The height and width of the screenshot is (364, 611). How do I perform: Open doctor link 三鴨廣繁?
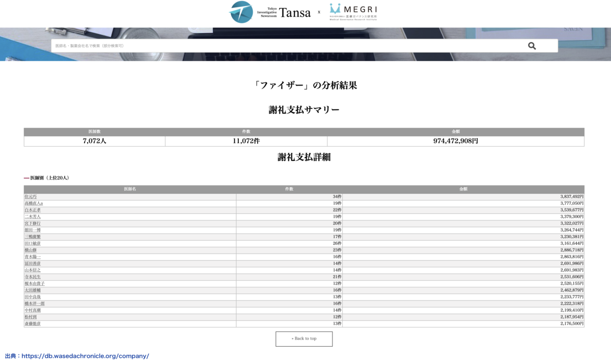(33, 237)
